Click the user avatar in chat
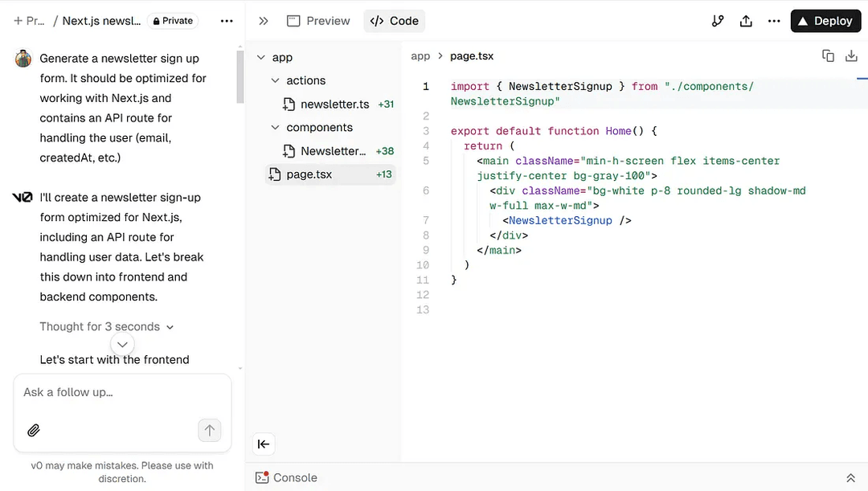Image resolution: width=868 pixels, height=491 pixels. point(23,58)
